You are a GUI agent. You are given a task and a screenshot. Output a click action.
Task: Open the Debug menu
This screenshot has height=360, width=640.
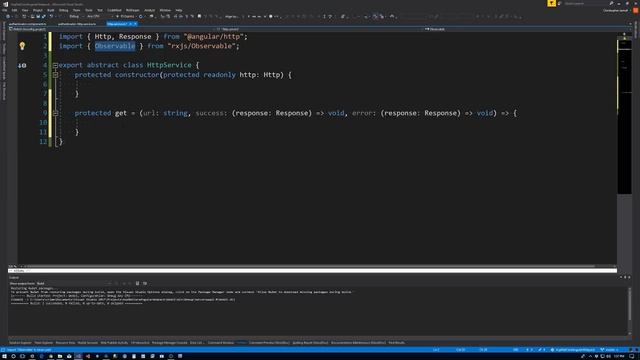[x=64, y=10]
